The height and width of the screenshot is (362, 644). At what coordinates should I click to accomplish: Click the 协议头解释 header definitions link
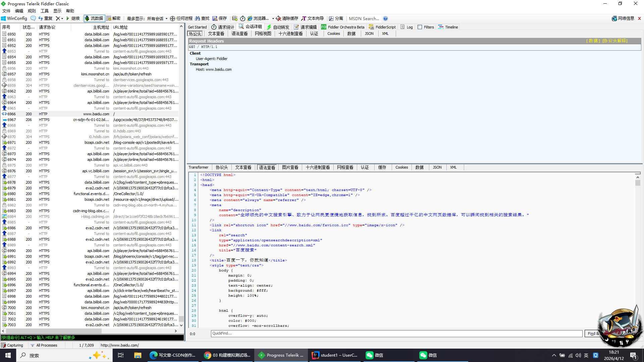[x=615, y=41]
